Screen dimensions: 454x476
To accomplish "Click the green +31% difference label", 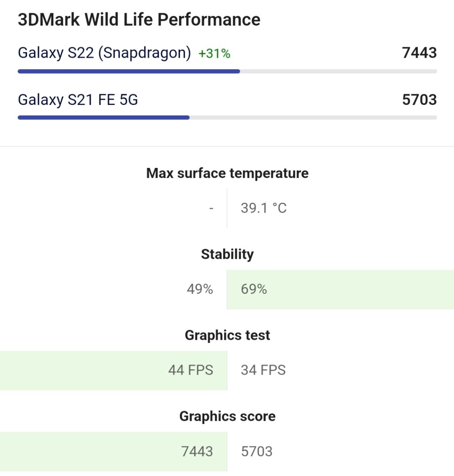I will [x=214, y=54].
